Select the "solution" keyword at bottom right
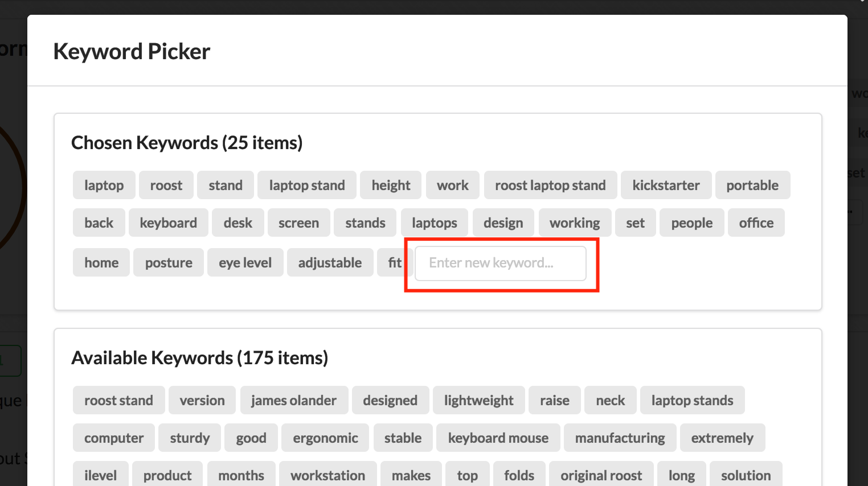 point(746,475)
